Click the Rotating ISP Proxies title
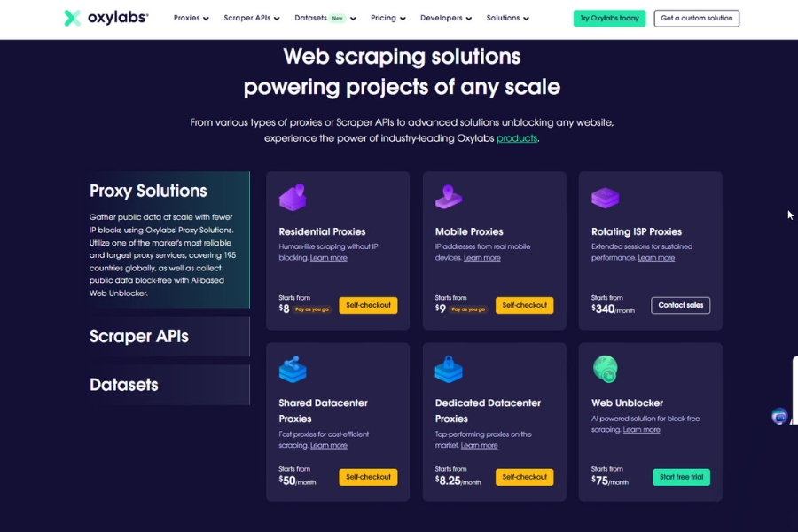Image resolution: width=798 pixels, height=532 pixels. pos(636,231)
